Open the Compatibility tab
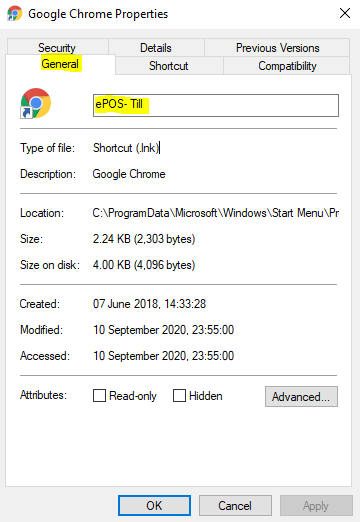 point(287,66)
